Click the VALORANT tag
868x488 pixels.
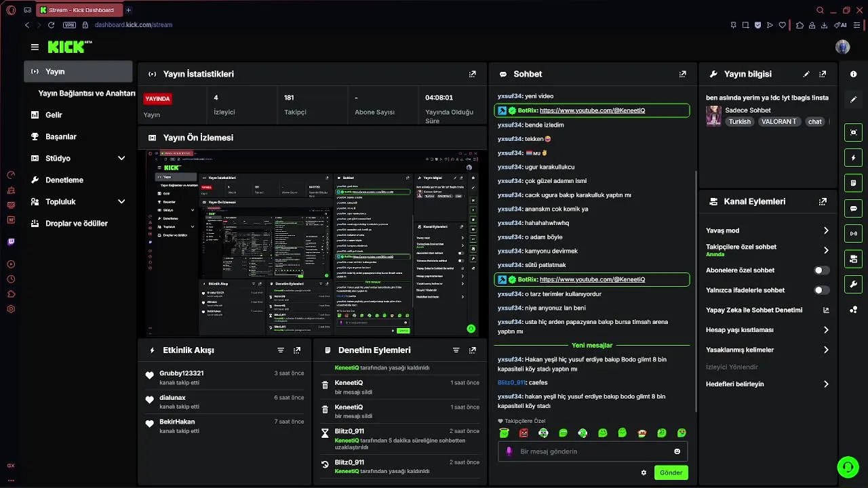pos(779,121)
